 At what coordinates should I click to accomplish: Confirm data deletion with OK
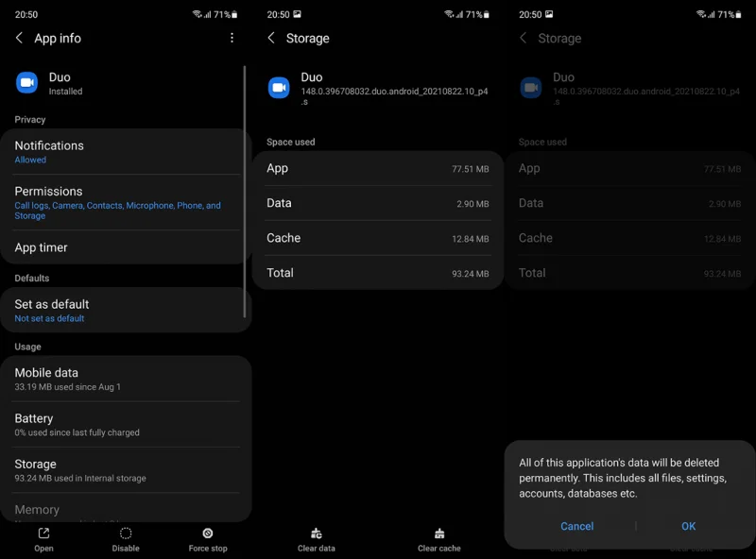tap(688, 526)
